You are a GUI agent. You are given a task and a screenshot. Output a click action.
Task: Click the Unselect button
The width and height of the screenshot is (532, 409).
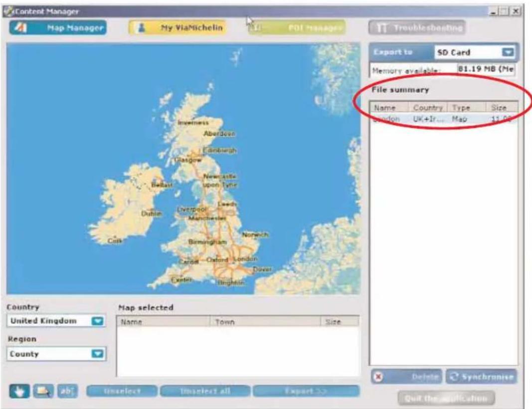coord(122,391)
